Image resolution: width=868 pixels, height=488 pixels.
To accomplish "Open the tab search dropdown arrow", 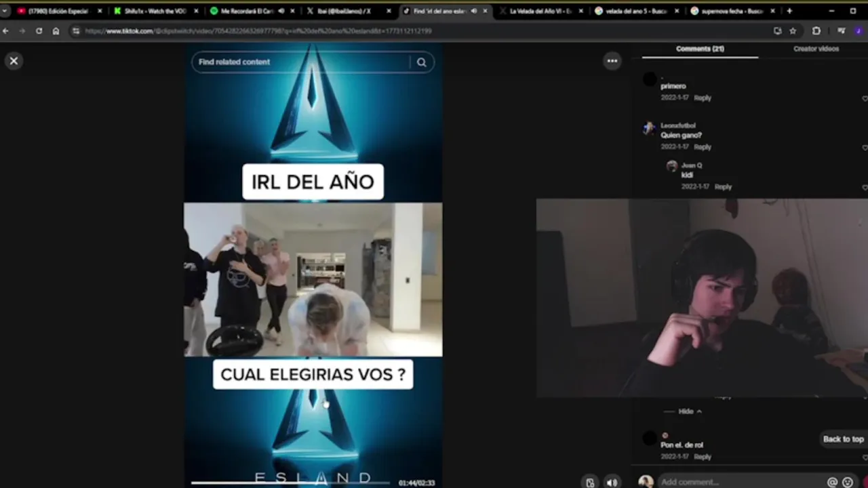I will pyautogui.click(x=5, y=11).
